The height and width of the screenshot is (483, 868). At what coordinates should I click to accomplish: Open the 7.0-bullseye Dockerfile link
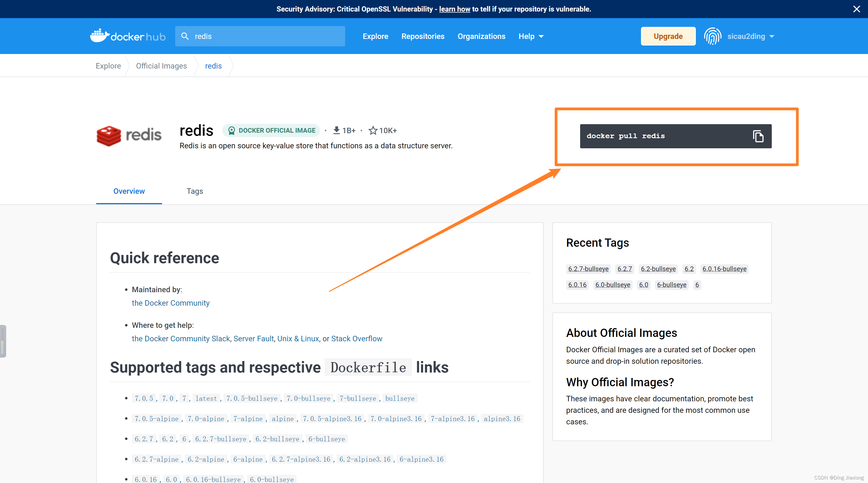click(309, 398)
